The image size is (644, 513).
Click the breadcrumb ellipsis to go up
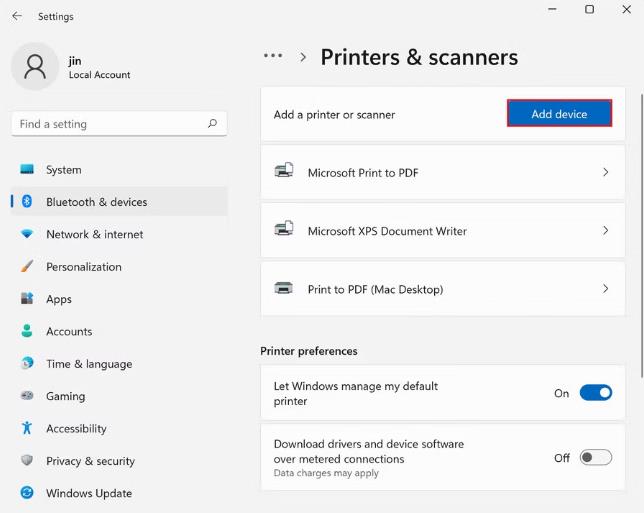[273, 57]
